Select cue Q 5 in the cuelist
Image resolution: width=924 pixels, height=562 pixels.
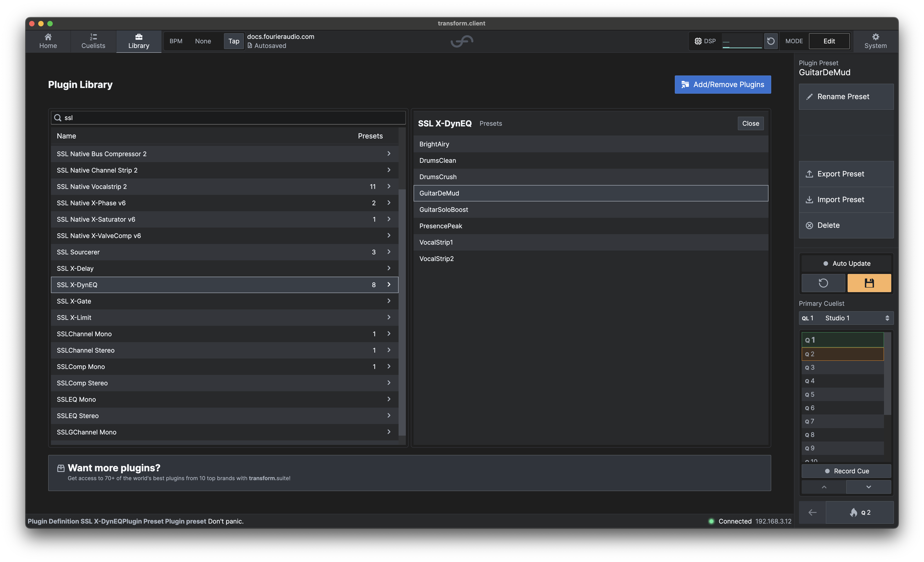(x=842, y=394)
